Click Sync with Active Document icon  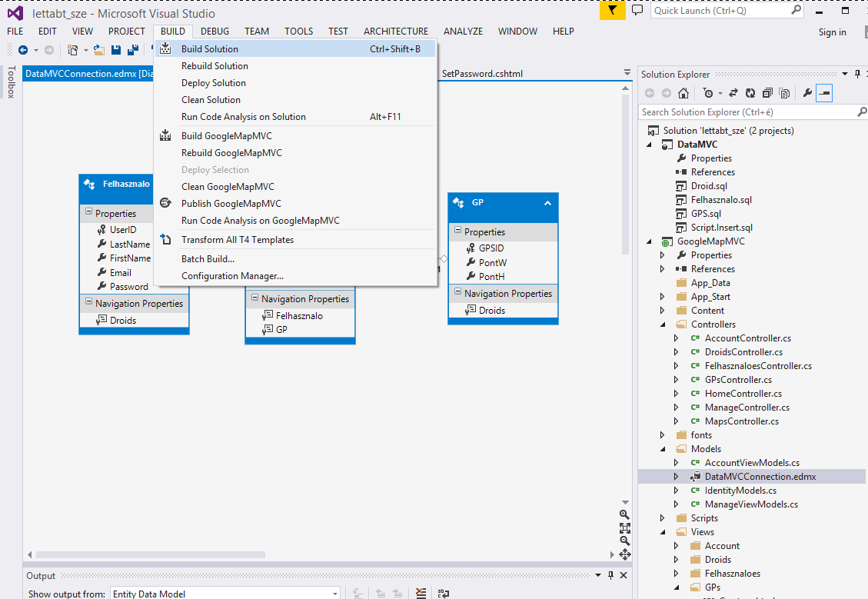pos(733,93)
